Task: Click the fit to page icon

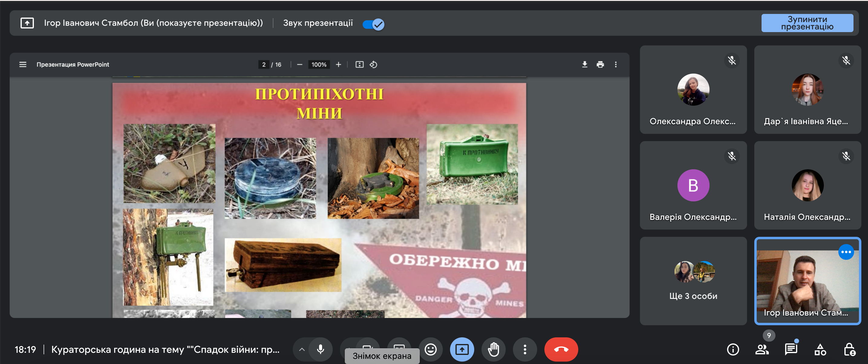Action: [x=359, y=65]
